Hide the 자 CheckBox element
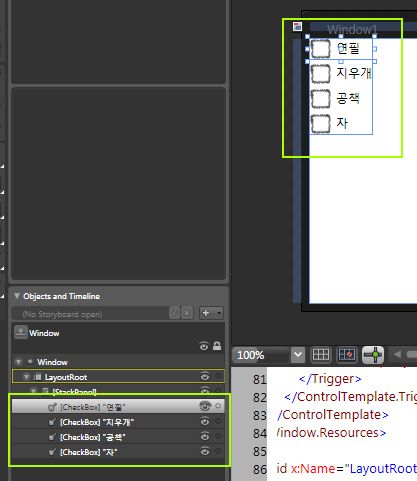Viewport: 417px width, 481px height. tap(205, 451)
